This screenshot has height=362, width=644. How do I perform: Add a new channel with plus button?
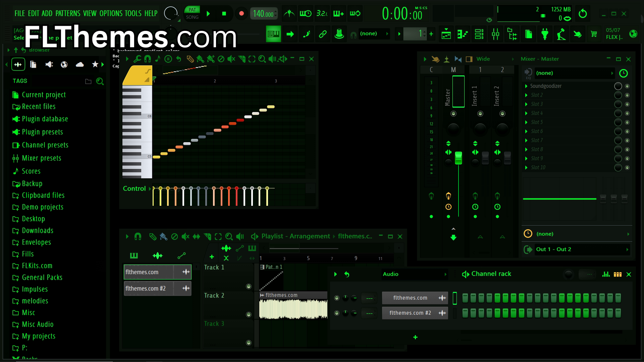pyautogui.click(x=415, y=337)
